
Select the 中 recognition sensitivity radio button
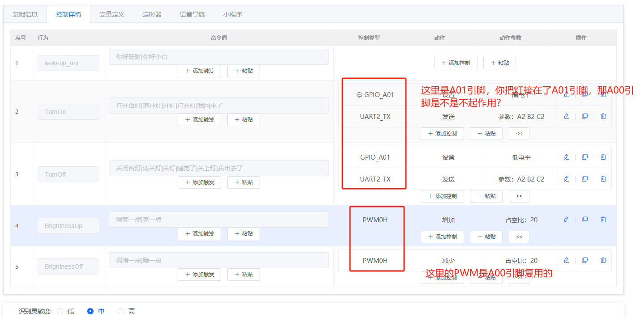click(x=90, y=311)
